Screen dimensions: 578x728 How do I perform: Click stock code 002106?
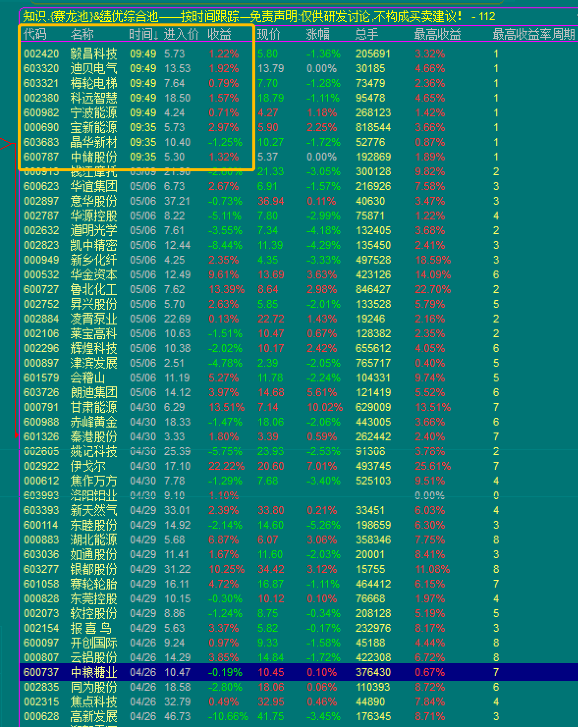41,334
